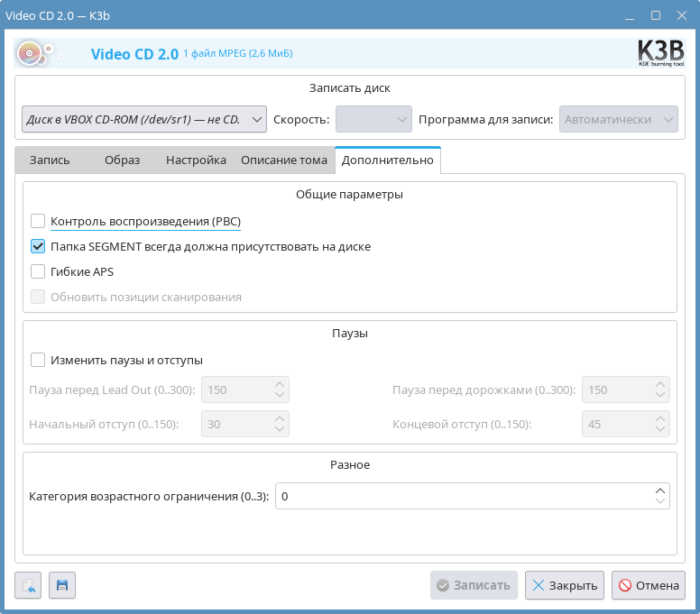Open the Программа для записи dropdown
The width and height of the screenshot is (700, 614).
click(619, 119)
